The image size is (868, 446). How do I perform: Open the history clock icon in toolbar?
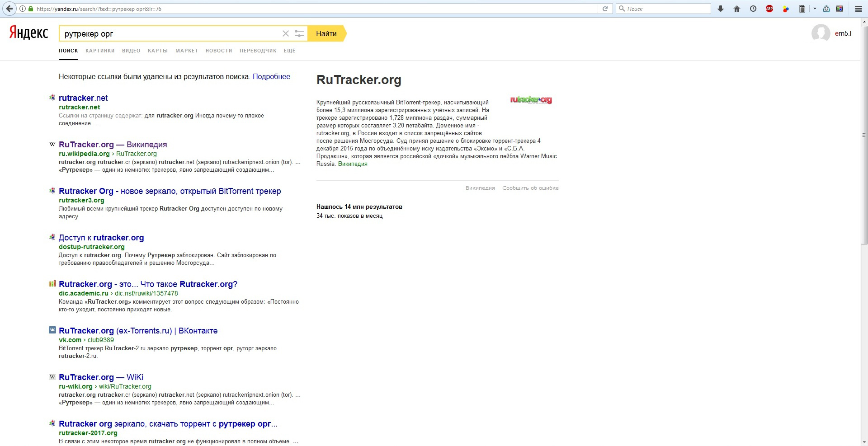753,9
